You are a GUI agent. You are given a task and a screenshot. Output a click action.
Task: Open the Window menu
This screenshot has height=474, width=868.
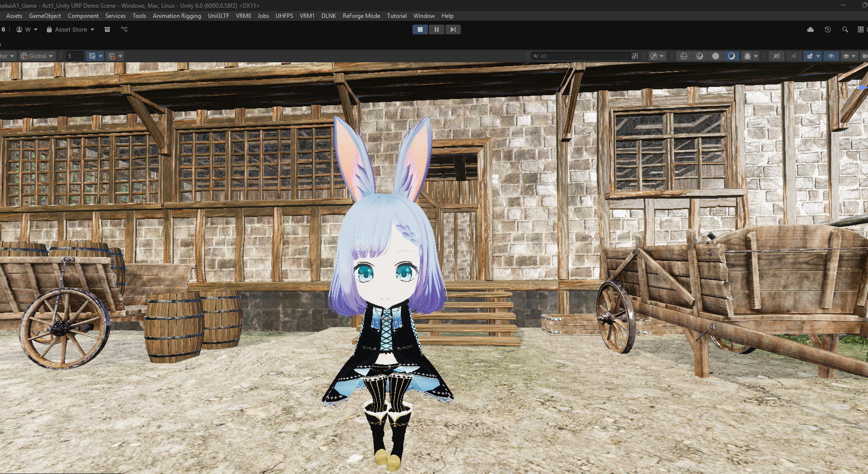[424, 16]
